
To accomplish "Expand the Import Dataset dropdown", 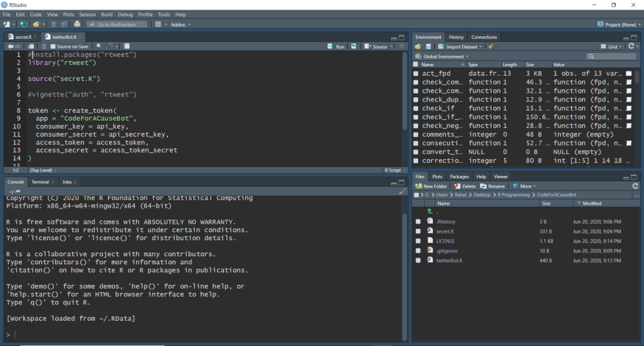I will [x=464, y=46].
